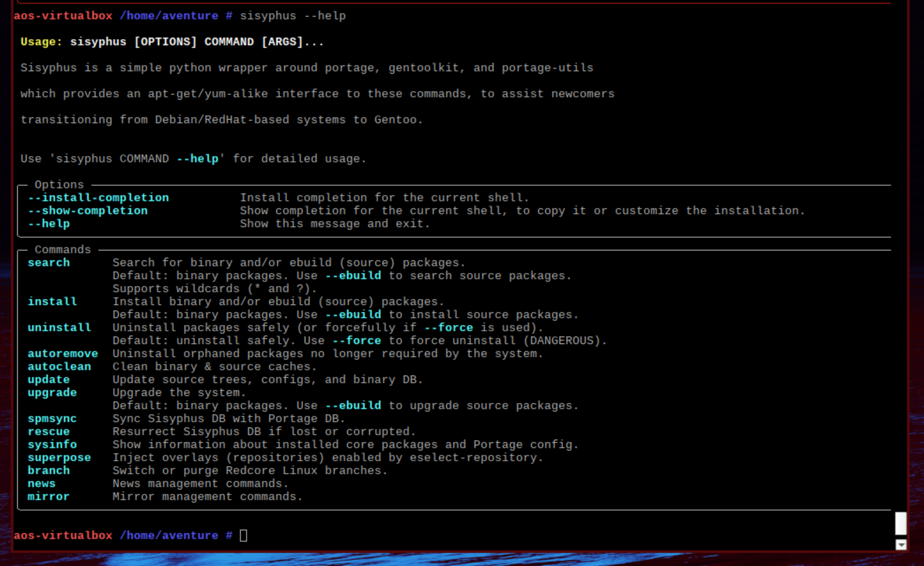Click the white scrollbar thumb
924x566 pixels.
[x=901, y=523]
